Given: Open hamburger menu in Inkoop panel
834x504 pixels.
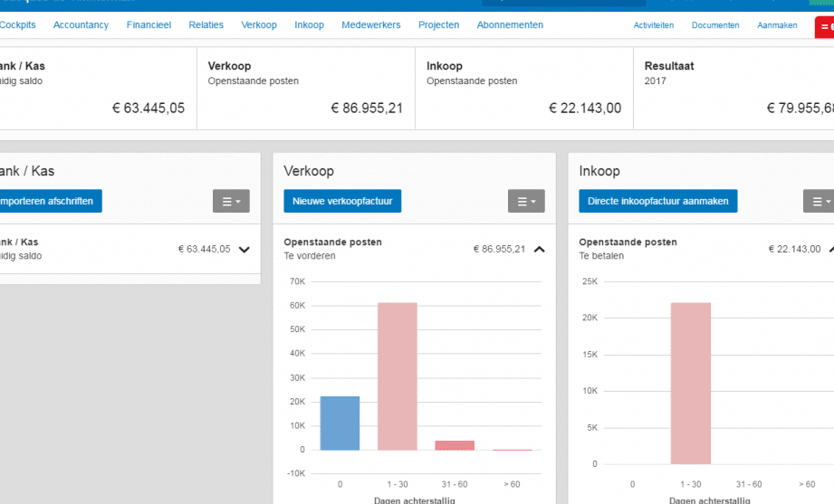Looking at the screenshot, I should [819, 201].
